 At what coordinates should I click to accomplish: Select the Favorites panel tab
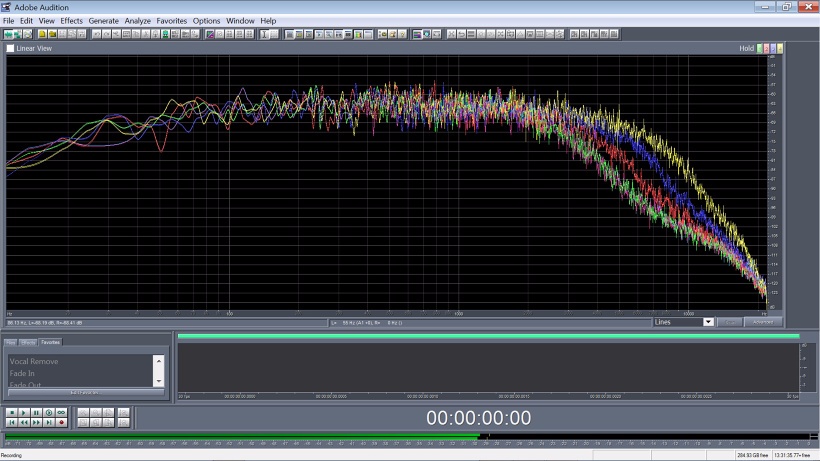point(50,342)
